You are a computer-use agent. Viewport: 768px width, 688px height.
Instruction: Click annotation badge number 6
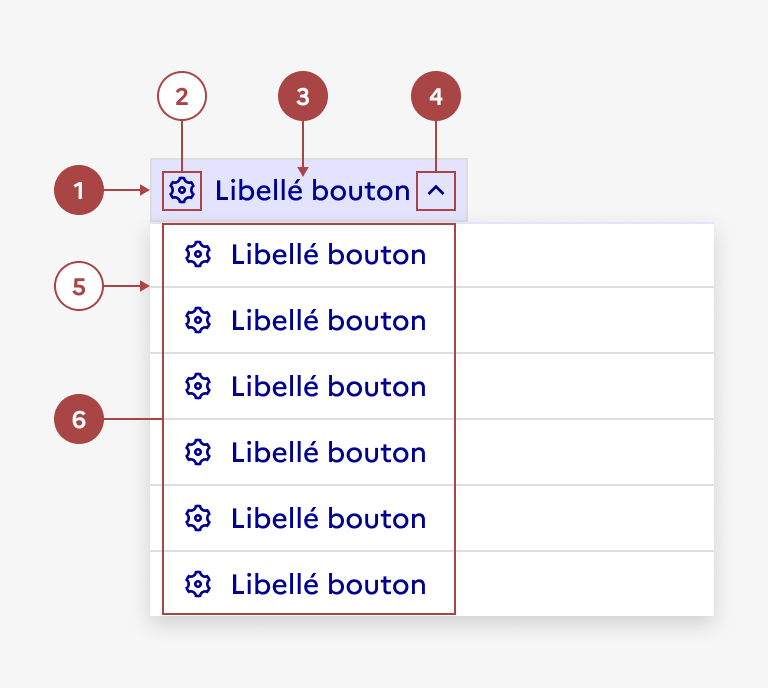tap(79, 419)
